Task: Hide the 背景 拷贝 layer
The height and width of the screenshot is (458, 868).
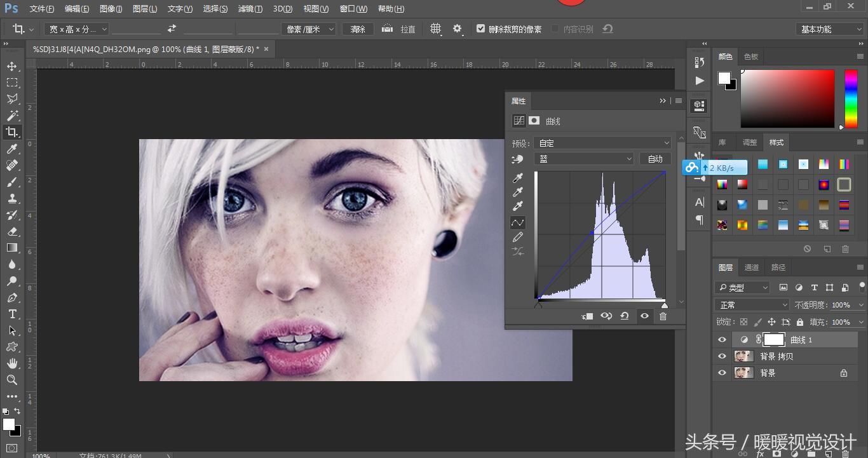Action: coord(722,356)
